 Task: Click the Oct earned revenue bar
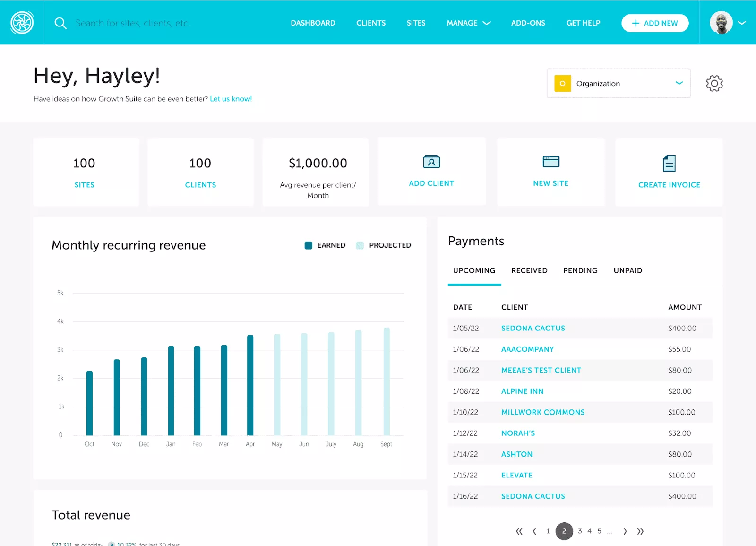(89, 403)
